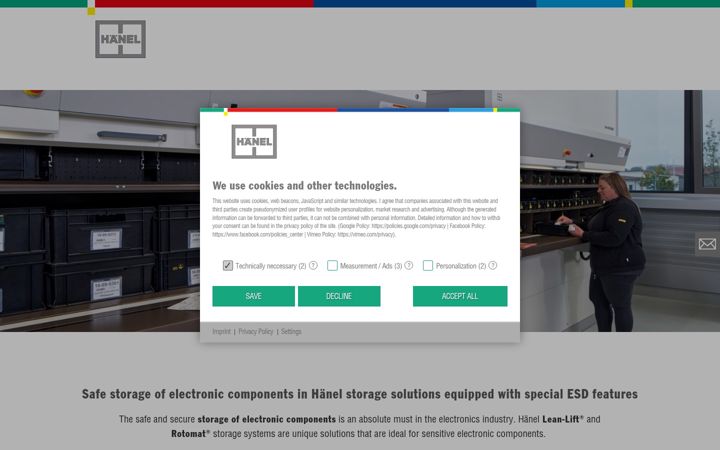Click the 'We use cookies and other technologies.' heading
Screen dimensions: 720x450
pyautogui.click(x=304, y=186)
